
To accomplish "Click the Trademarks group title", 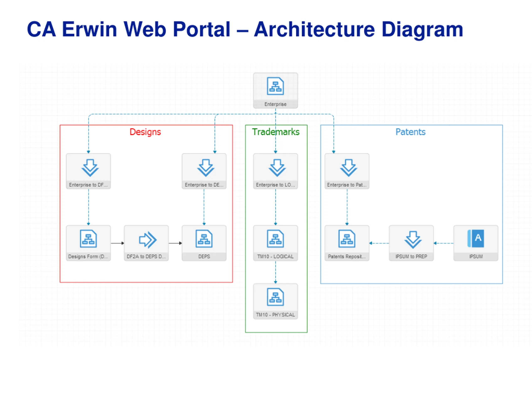I will click(x=276, y=132).
